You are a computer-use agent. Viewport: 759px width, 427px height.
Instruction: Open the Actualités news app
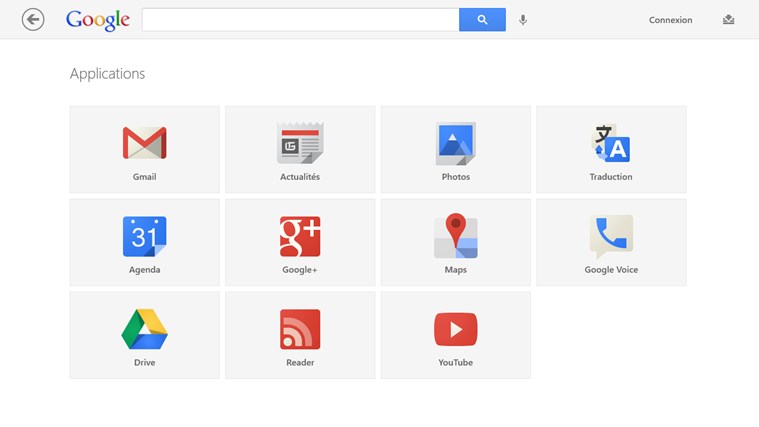pos(300,150)
